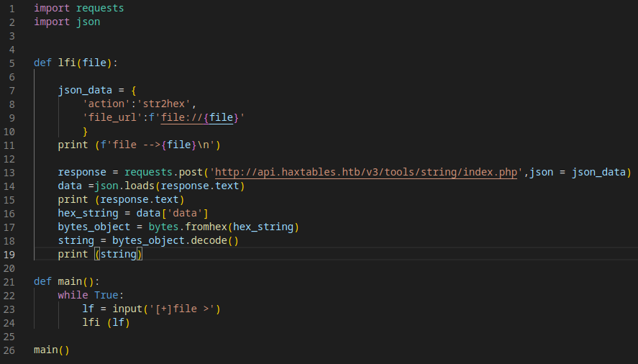Click 'post' method on requests line
Image resolution: width=638 pixels, height=364 pixels.
point(191,172)
